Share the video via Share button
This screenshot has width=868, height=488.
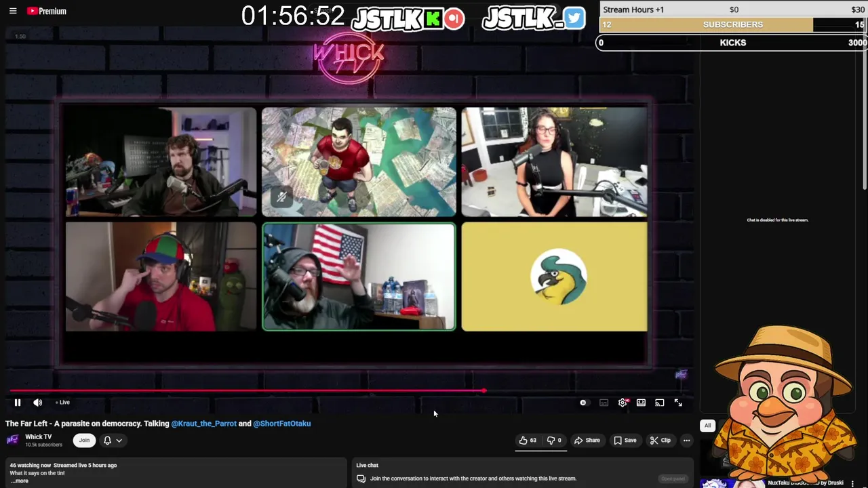point(587,441)
